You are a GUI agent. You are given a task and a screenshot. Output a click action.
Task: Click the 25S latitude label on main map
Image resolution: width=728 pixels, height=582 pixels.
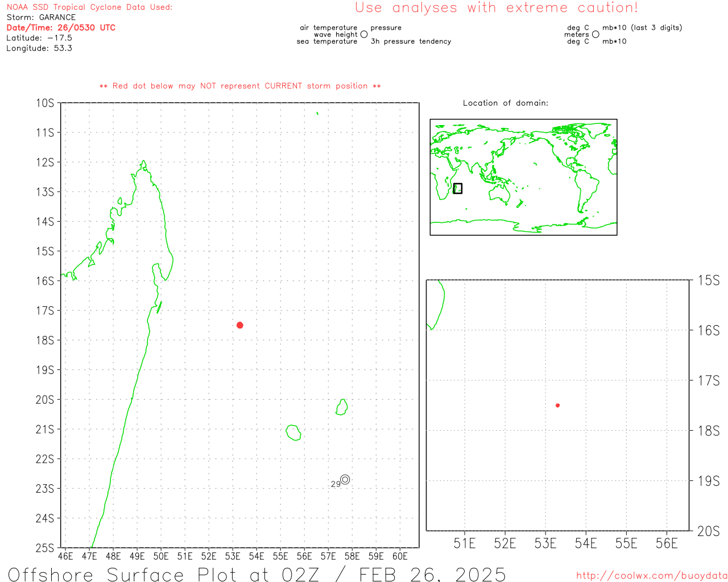tap(45, 548)
